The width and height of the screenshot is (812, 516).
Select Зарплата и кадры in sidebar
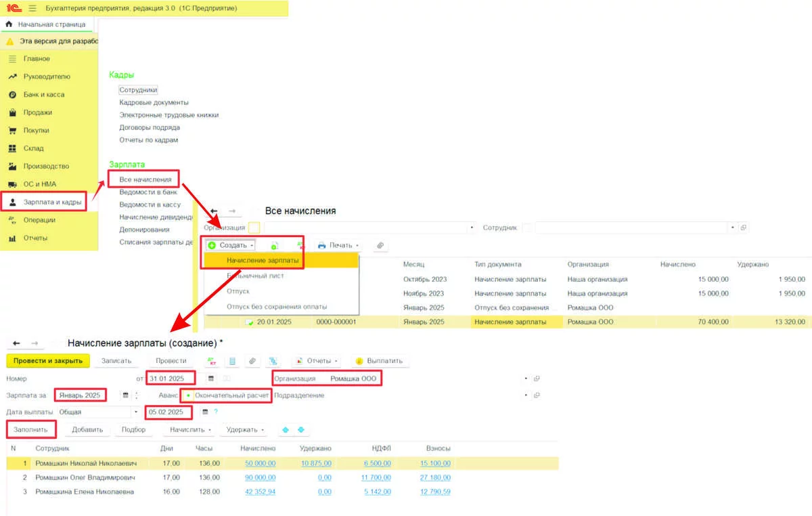click(45, 202)
